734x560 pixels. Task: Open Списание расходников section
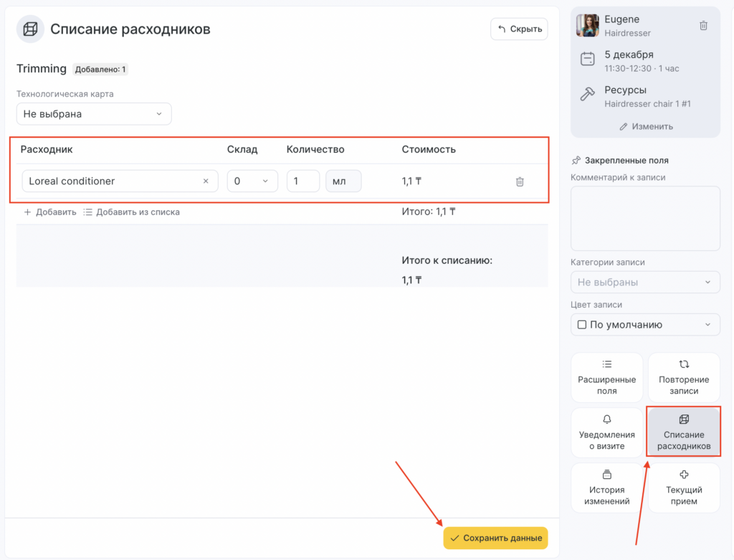point(684,433)
